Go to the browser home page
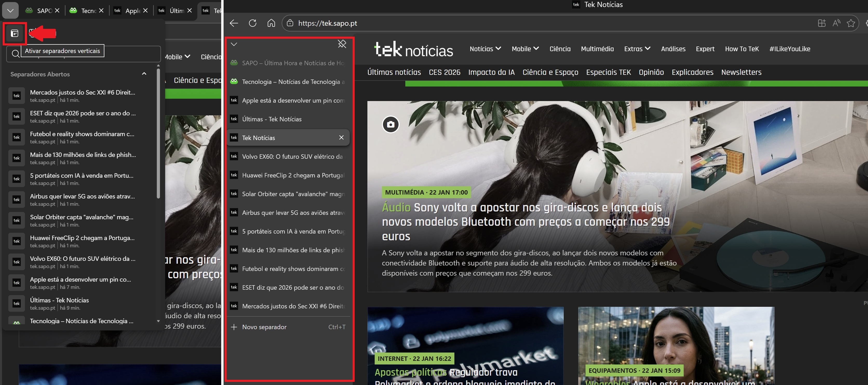 point(271,23)
